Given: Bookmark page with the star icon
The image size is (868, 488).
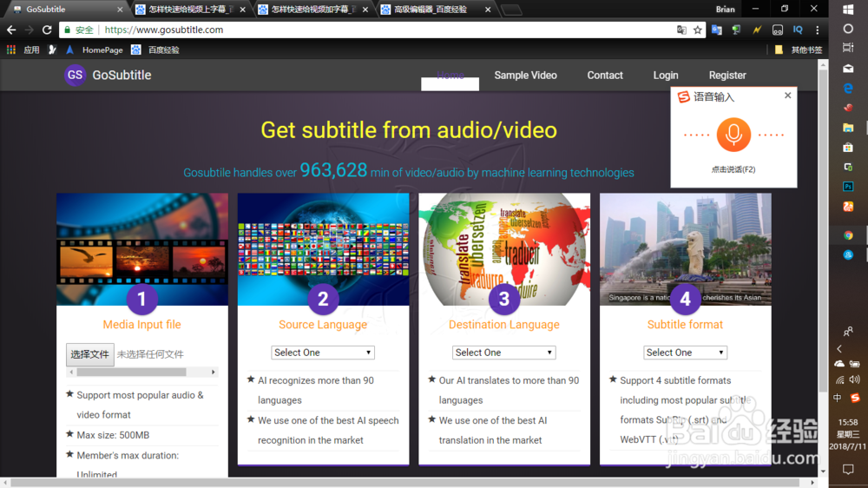Looking at the screenshot, I should [x=698, y=30].
